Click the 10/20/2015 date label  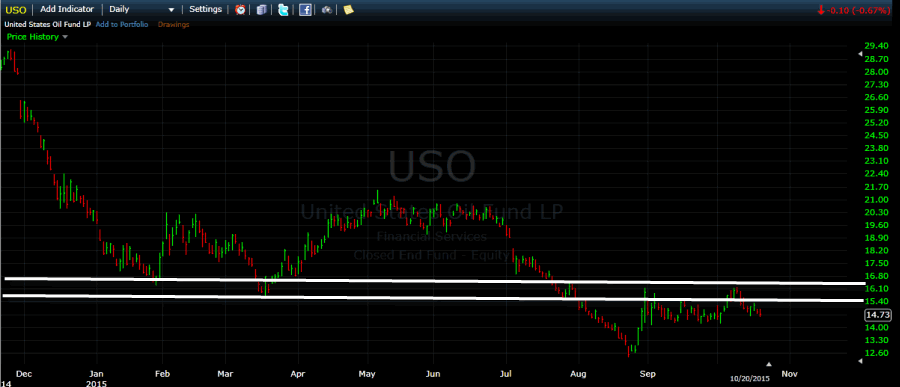pos(750,378)
